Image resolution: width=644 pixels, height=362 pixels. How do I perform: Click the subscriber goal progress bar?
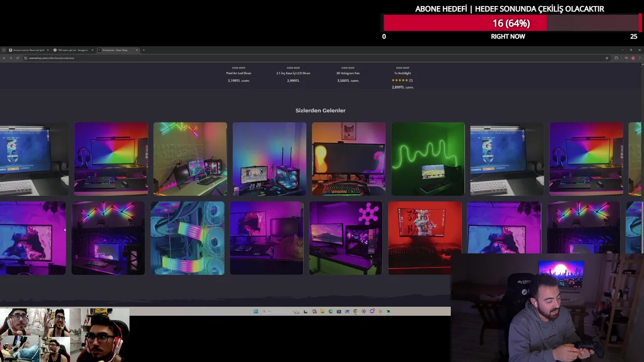(511, 23)
